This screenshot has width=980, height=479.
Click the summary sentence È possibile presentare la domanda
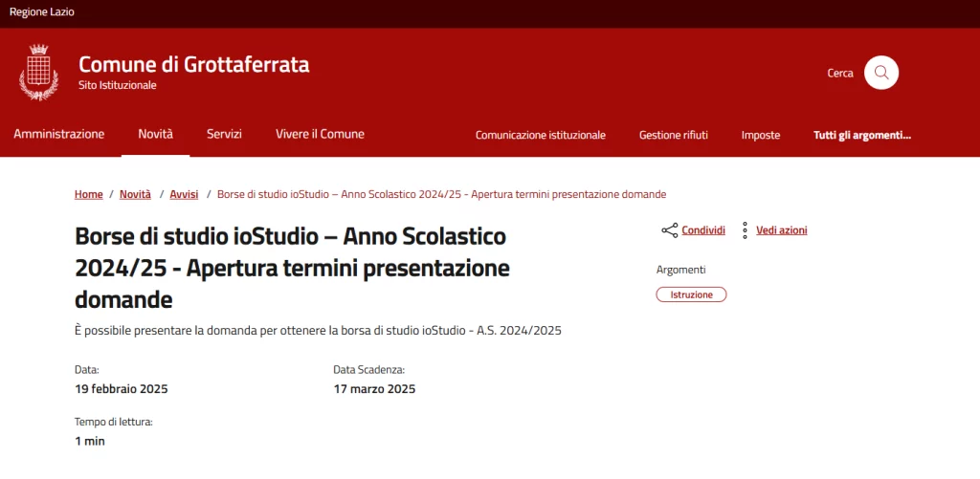(x=318, y=331)
